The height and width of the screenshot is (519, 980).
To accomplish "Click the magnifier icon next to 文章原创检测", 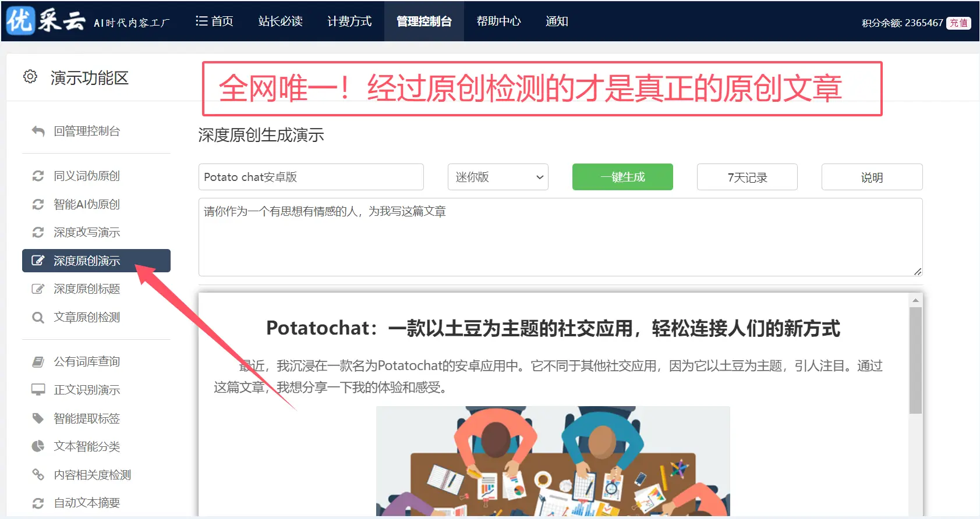I will [x=38, y=317].
